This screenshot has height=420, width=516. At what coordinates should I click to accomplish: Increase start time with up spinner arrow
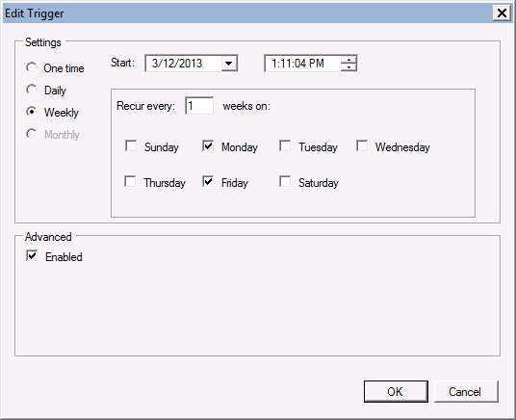pyautogui.click(x=348, y=60)
